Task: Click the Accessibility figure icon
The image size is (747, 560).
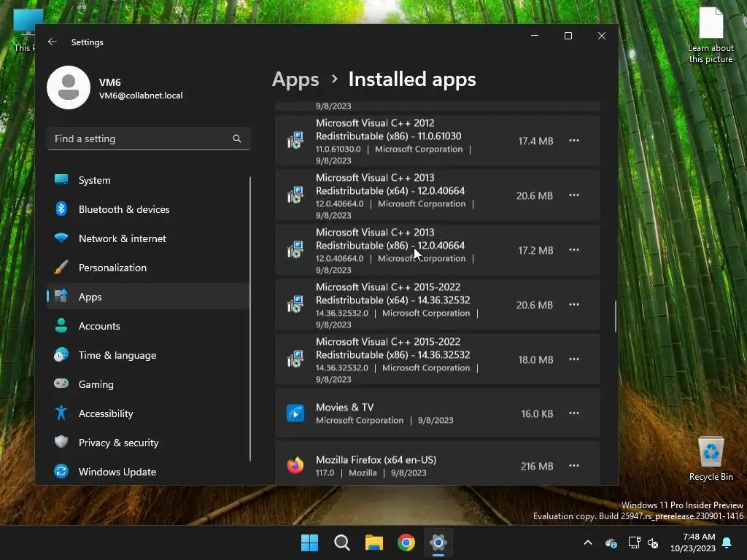Action: (61, 413)
